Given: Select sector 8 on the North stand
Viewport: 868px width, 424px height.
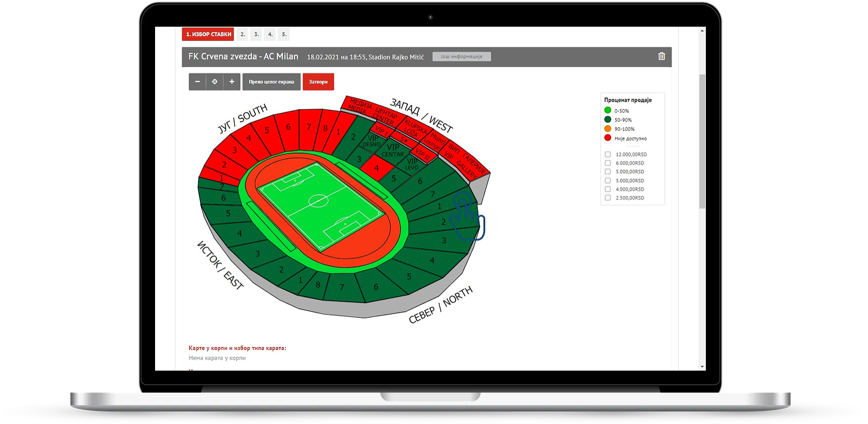Looking at the screenshot, I should click(x=318, y=285).
